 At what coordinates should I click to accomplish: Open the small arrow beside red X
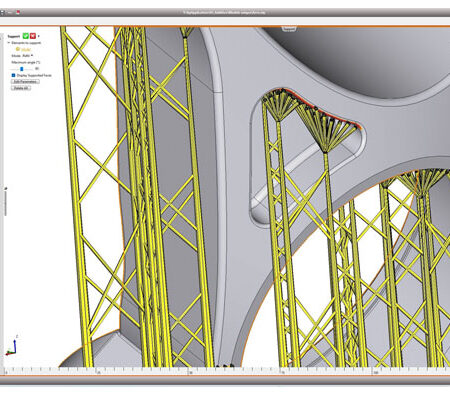coord(39,36)
